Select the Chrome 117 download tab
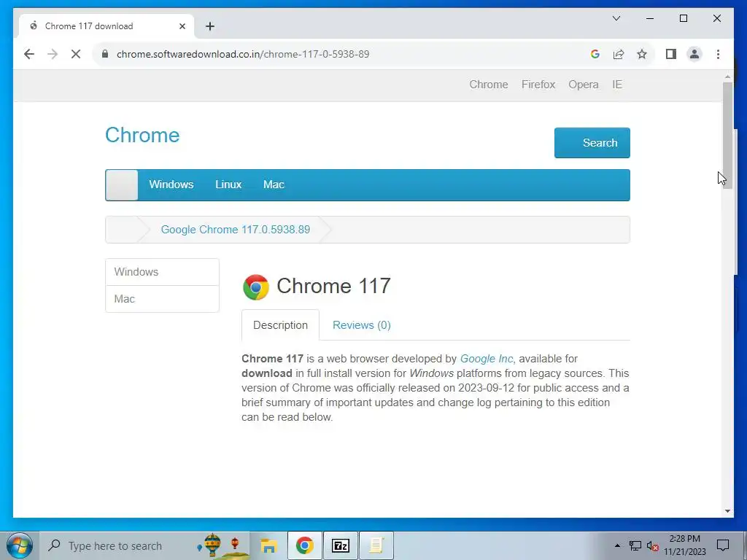This screenshot has height=560, width=747. click(107, 26)
